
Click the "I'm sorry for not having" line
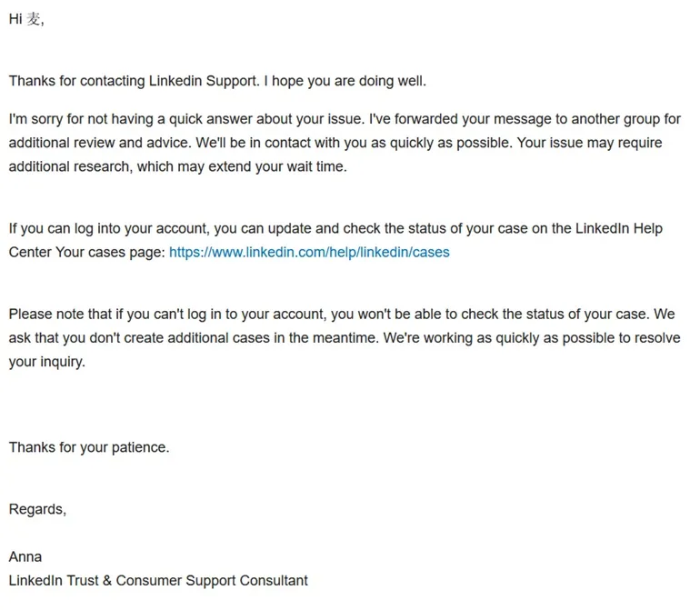click(x=345, y=119)
